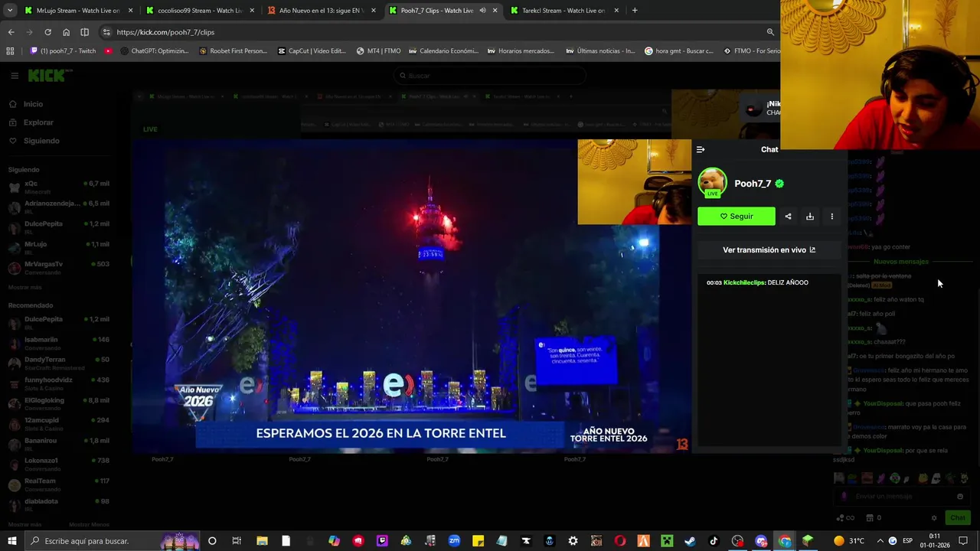Share the clip using the share icon
This screenshot has height=551, width=980.
(x=788, y=217)
